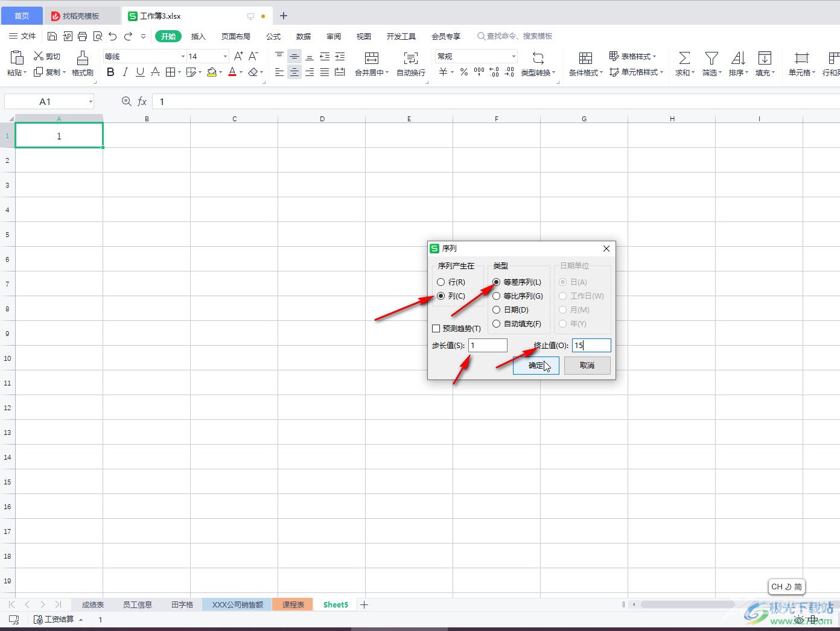Click the 终止值(O) input field
The image size is (840, 631).
point(591,345)
